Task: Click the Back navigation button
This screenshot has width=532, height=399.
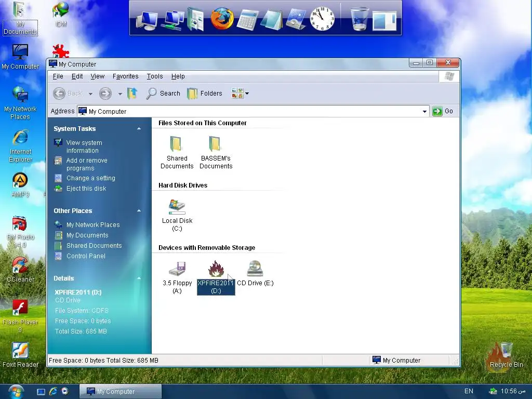Action: click(68, 94)
